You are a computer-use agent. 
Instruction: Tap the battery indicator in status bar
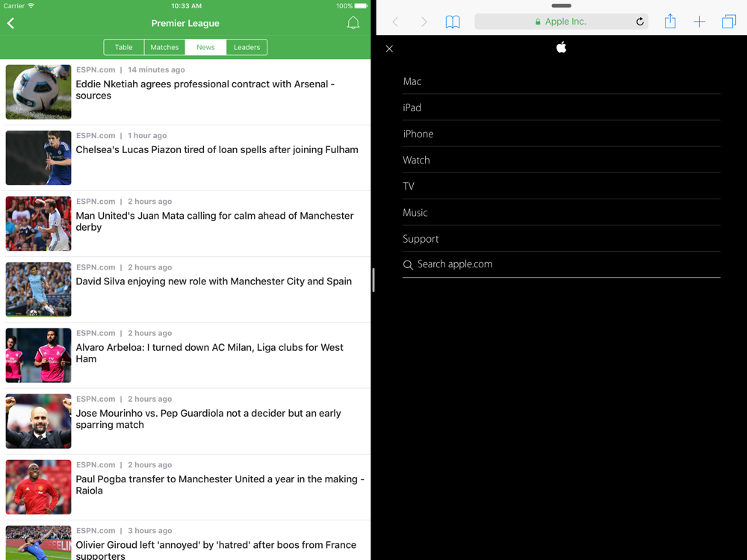coord(361,6)
